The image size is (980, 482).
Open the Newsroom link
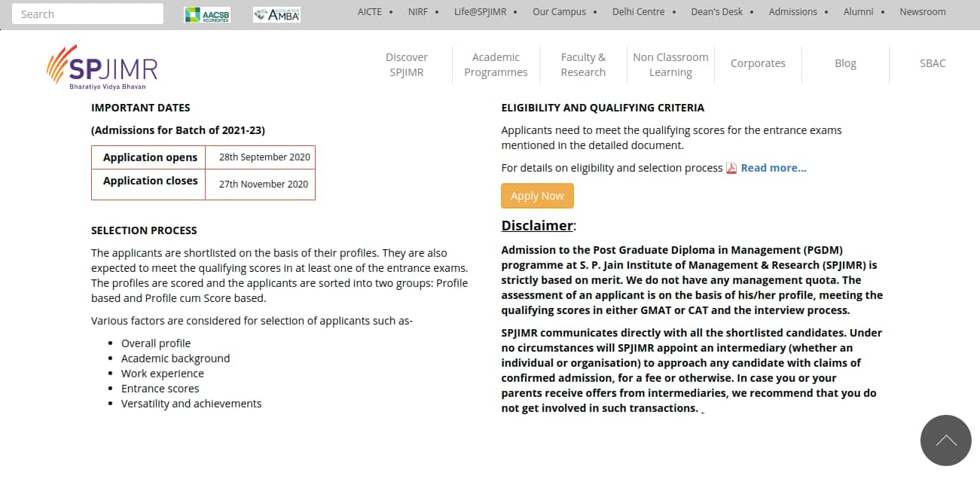point(922,12)
